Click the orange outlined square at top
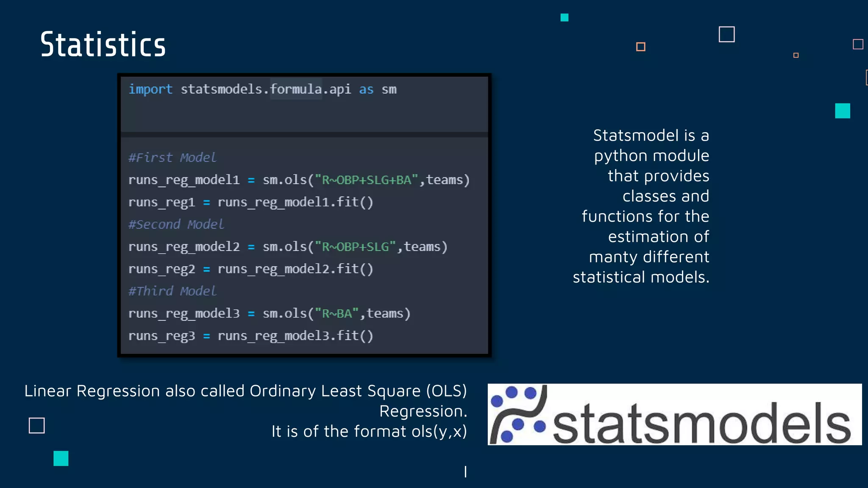The width and height of the screenshot is (868, 488). point(640,47)
